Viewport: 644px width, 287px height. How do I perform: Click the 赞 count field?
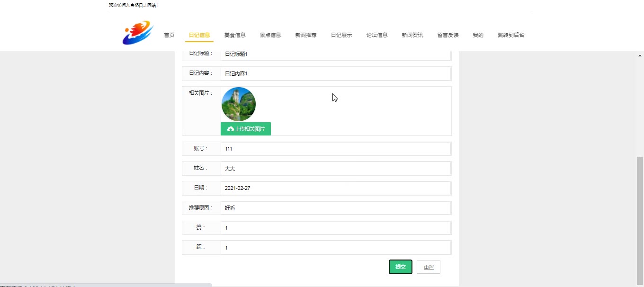click(x=336, y=228)
